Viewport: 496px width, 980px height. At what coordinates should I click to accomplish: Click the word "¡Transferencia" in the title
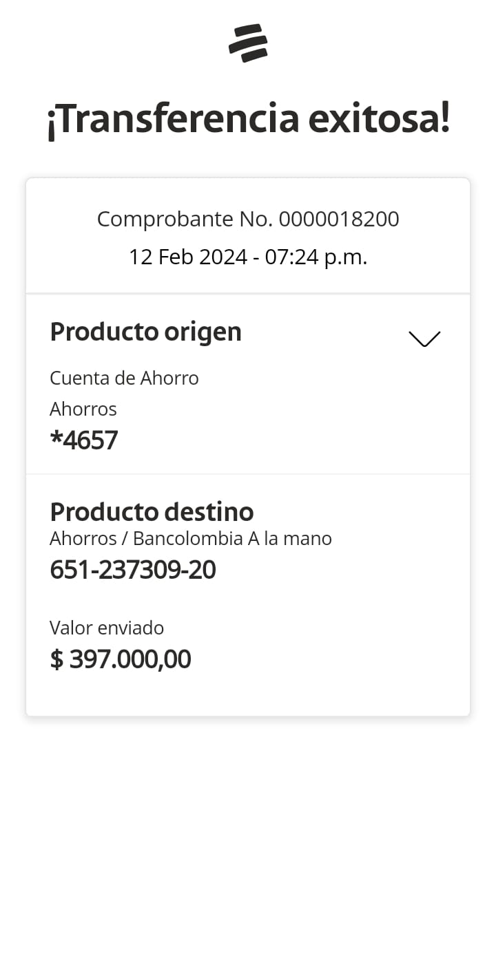[172, 119]
